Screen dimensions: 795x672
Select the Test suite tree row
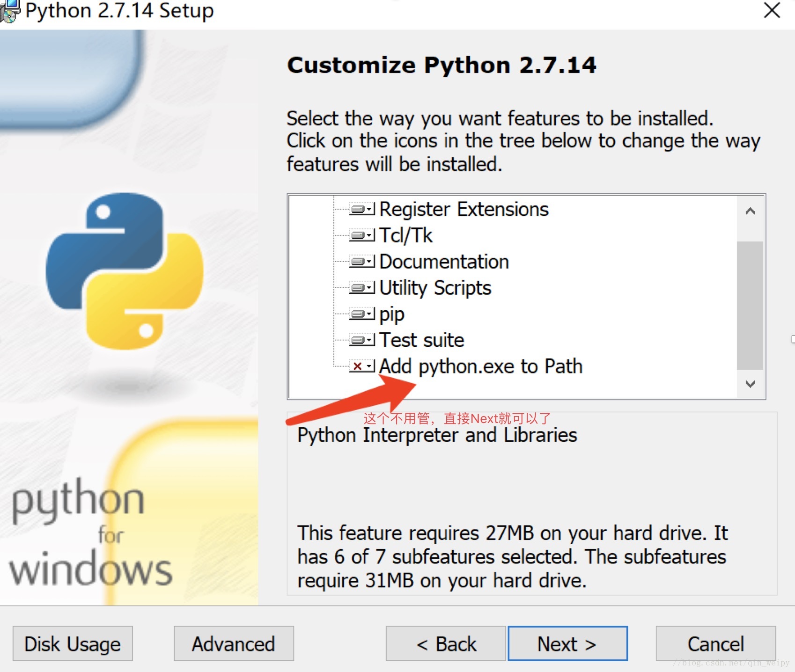pos(421,340)
